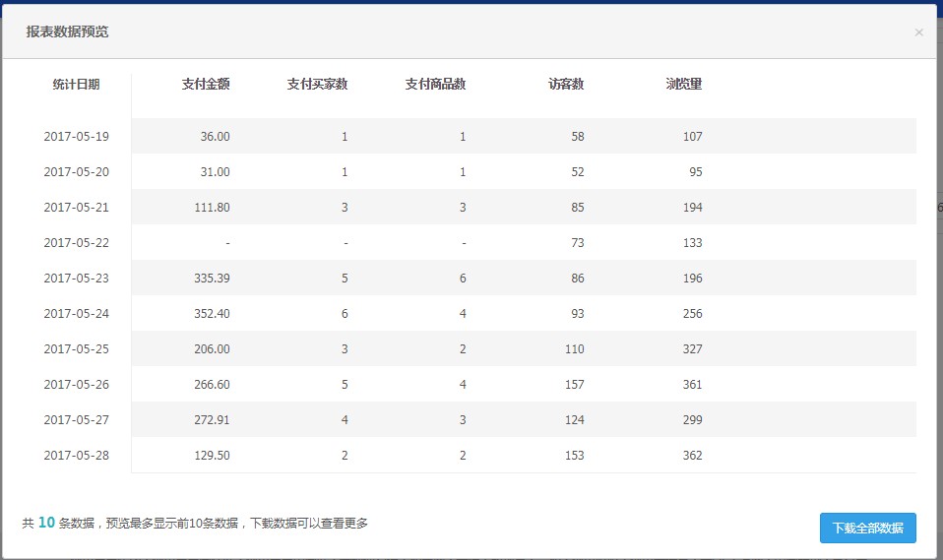Click visitor count 110 for 2017-05-25
Image resolution: width=943 pixels, height=560 pixels.
click(574, 349)
